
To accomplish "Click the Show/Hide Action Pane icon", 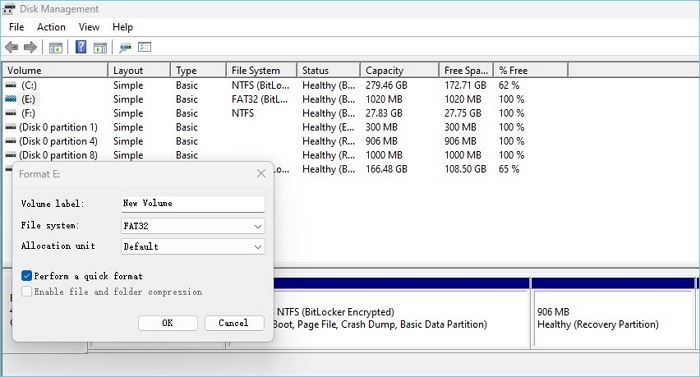I will click(x=100, y=47).
